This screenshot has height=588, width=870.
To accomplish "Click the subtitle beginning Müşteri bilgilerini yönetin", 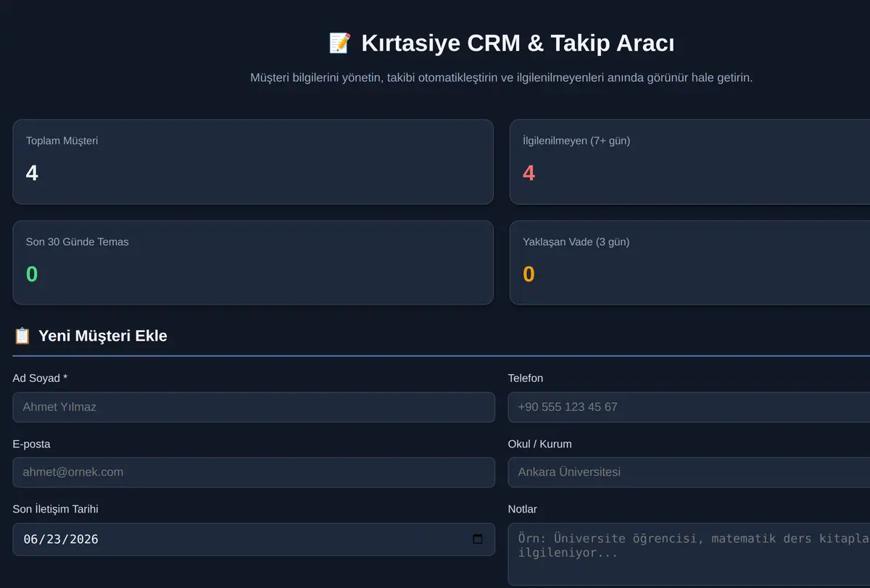I will click(502, 78).
